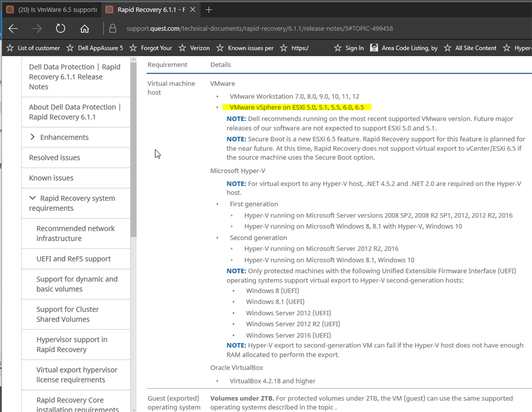Open the List of customer bookmark
532x412 pixels.
pos(33,48)
